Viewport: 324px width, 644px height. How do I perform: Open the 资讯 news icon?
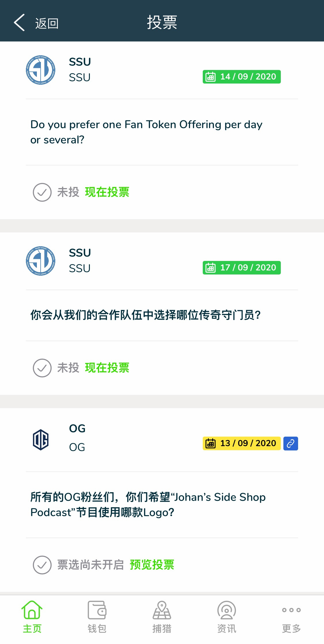tap(227, 610)
